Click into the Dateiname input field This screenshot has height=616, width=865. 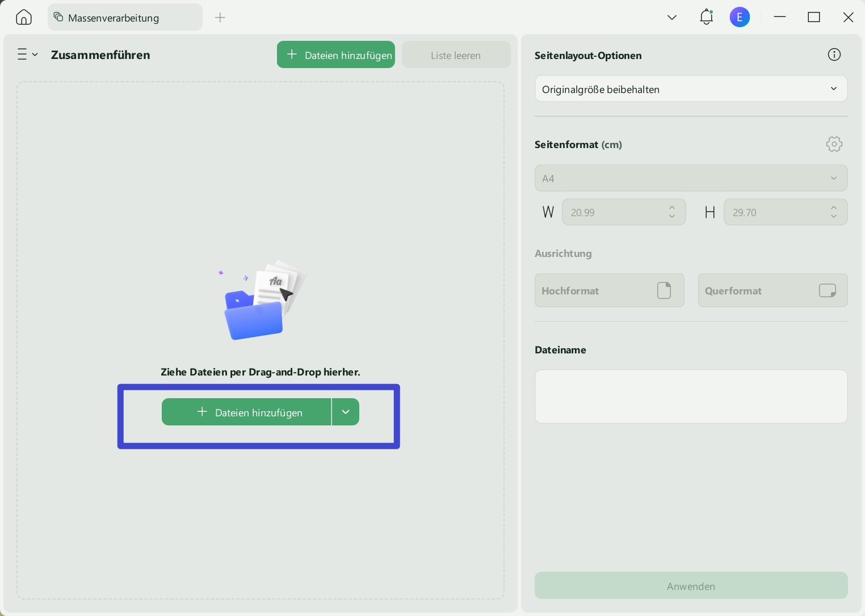(691, 396)
